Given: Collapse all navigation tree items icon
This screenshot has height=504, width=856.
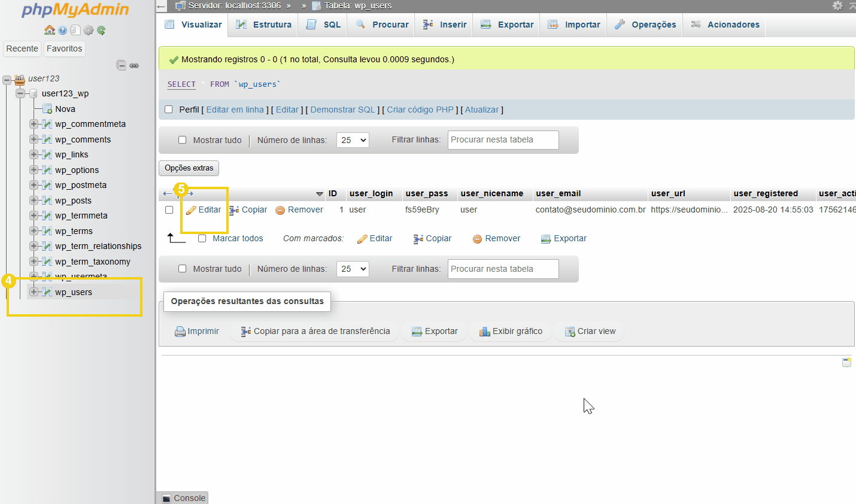Looking at the screenshot, I should point(122,65).
